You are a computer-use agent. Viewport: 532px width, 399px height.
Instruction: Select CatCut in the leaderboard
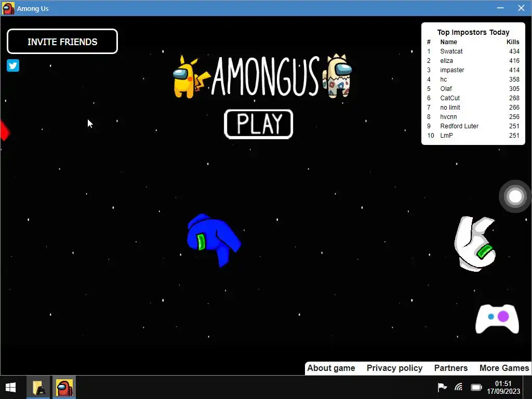(450, 98)
